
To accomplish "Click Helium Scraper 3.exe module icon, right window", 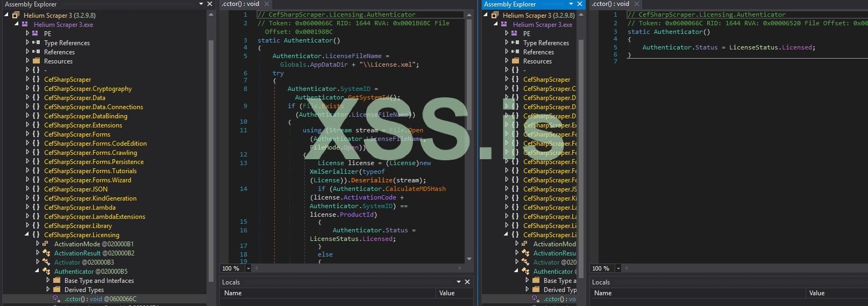I will tap(504, 24).
